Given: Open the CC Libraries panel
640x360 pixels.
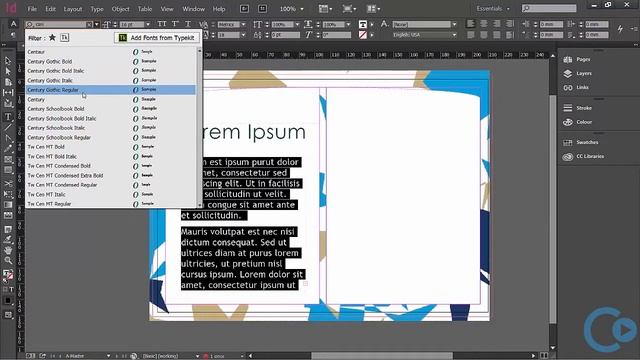Looking at the screenshot, I should 583,156.
